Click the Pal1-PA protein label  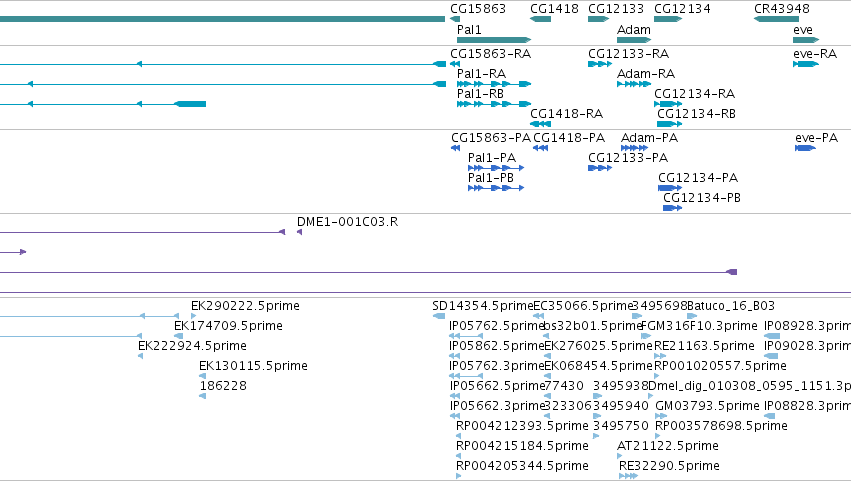(492, 157)
